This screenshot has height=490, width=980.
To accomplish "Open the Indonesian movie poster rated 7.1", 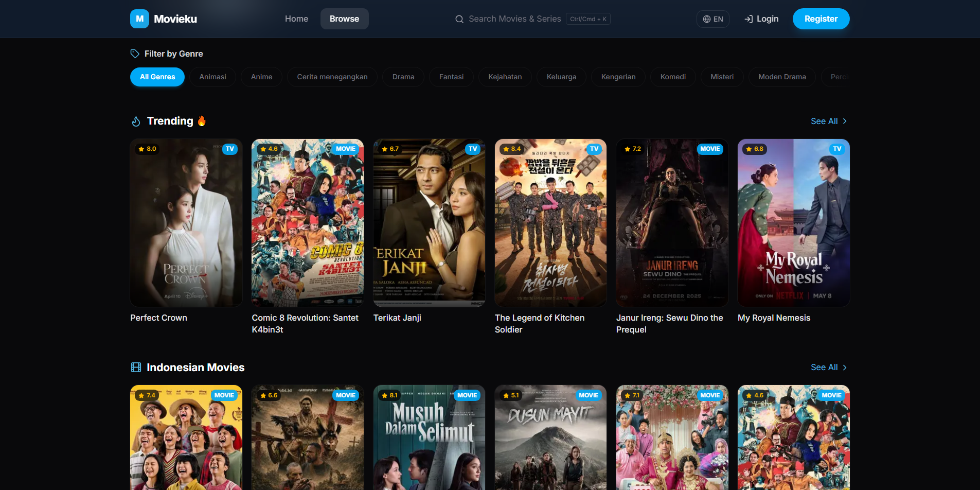I will click(672, 437).
